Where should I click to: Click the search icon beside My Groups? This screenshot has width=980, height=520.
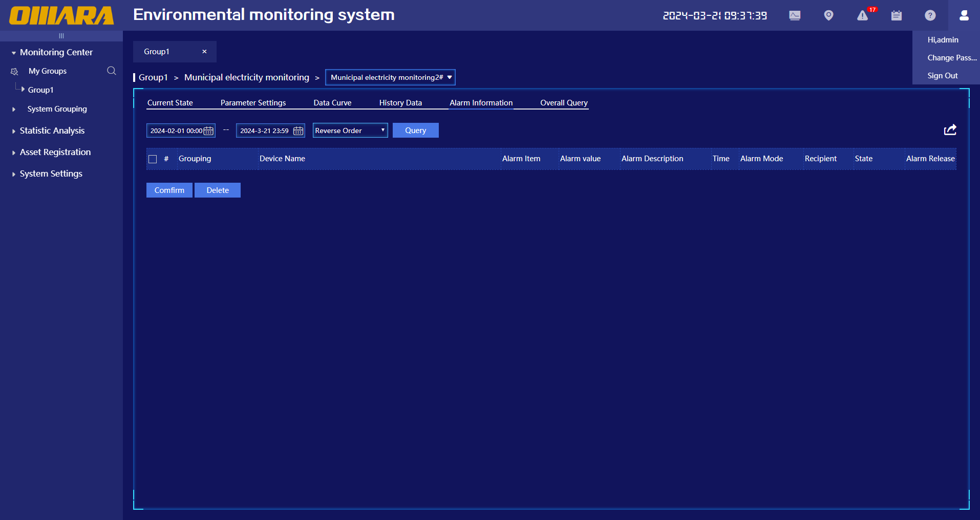pyautogui.click(x=111, y=71)
